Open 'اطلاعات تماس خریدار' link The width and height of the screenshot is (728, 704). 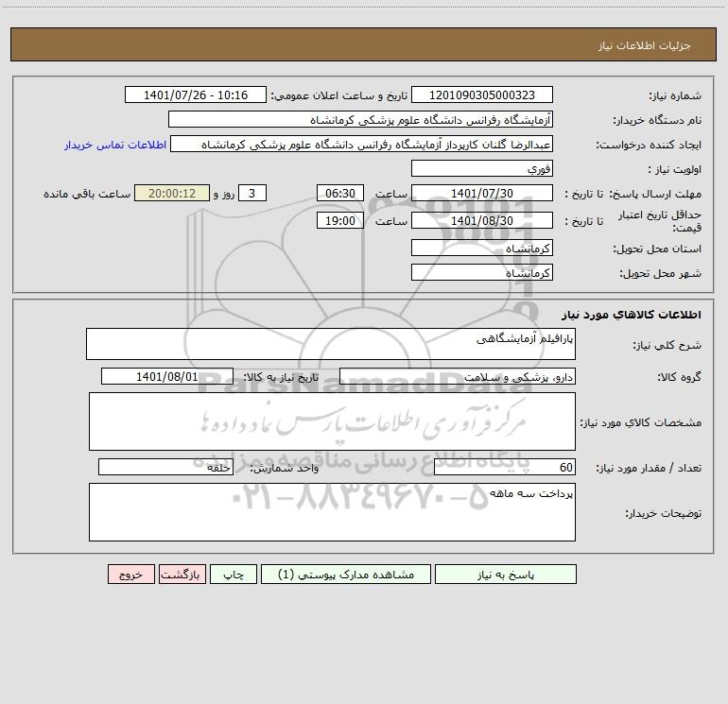tap(115, 145)
